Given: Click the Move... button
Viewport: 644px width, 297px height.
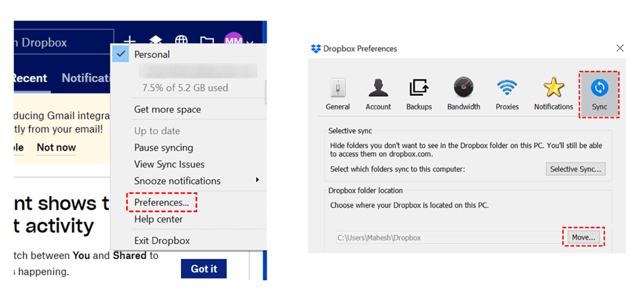Looking at the screenshot, I should pos(583,237).
